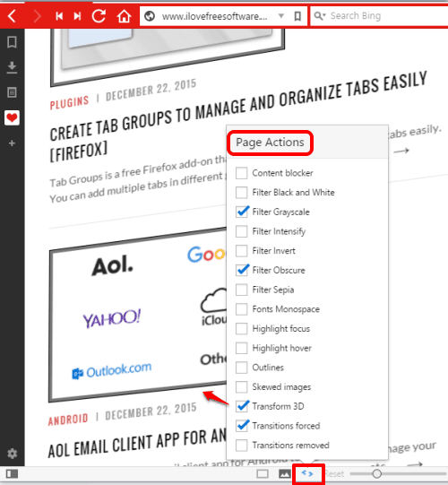The image size is (448, 485).
Task: Click the fast forward button
Action: 77,16
